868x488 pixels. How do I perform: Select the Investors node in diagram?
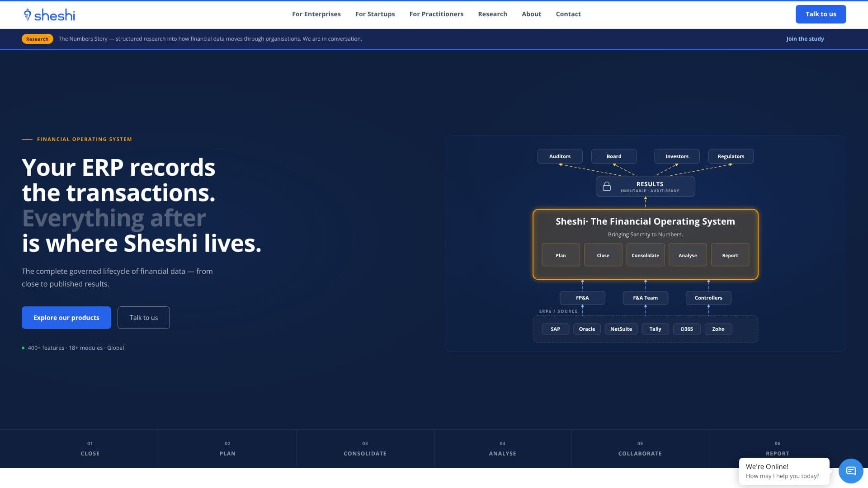click(677, 156)
